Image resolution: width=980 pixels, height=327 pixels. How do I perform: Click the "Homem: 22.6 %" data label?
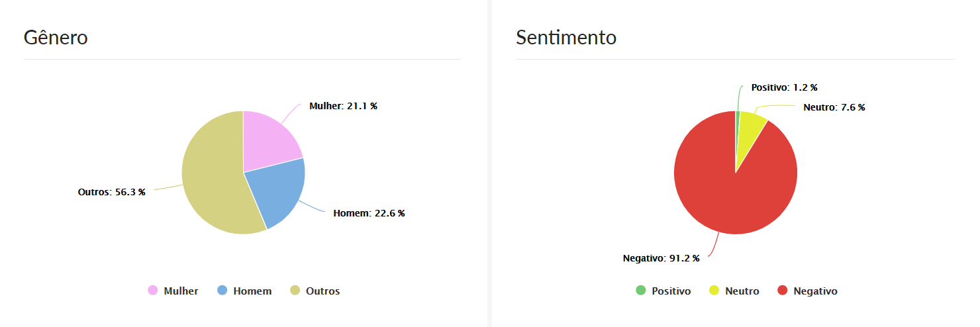coord(369,213)
